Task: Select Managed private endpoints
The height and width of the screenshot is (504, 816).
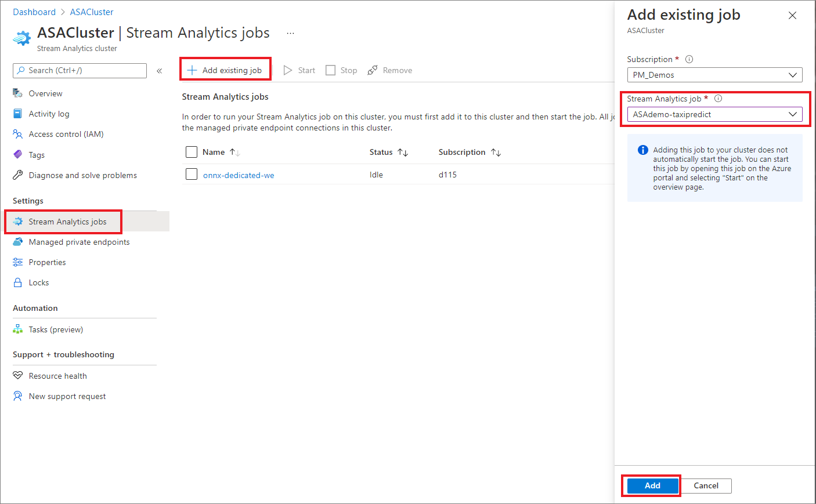Action: 78,242
